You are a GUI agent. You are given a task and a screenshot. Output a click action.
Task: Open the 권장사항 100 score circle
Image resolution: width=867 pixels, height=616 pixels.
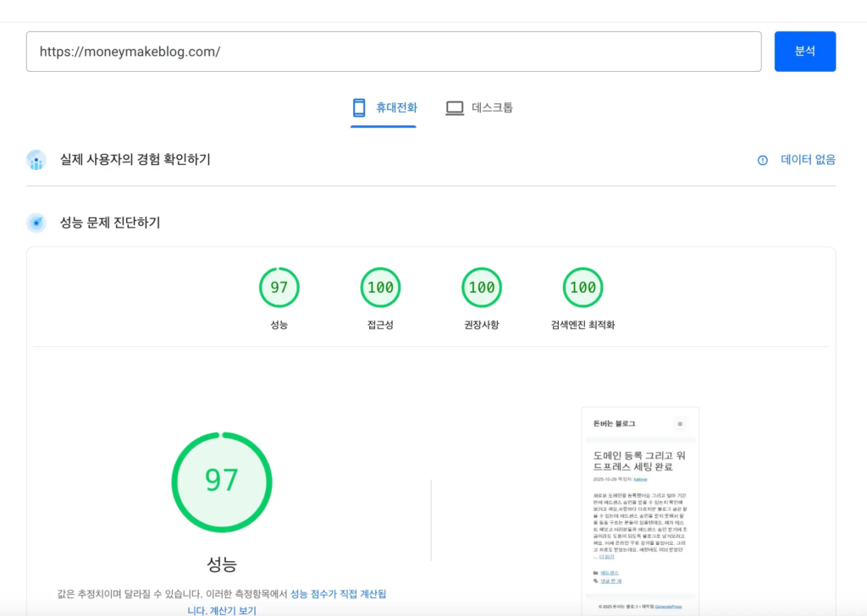481,287
